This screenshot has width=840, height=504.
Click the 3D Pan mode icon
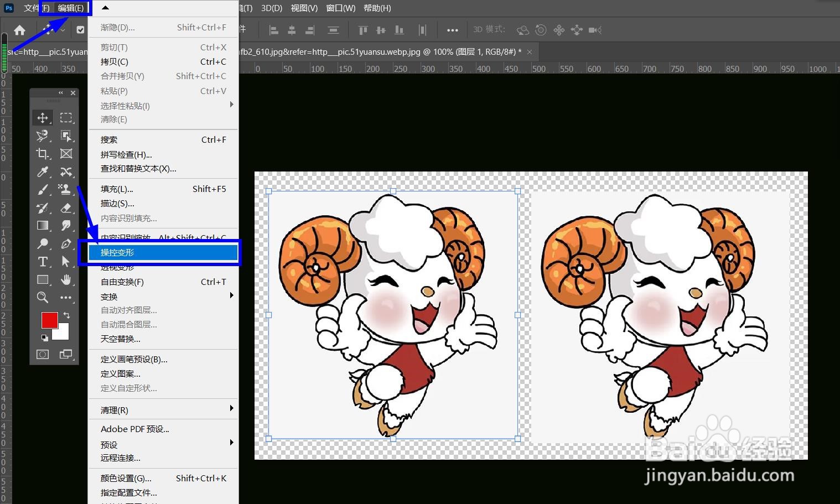[x=559, y=30]
